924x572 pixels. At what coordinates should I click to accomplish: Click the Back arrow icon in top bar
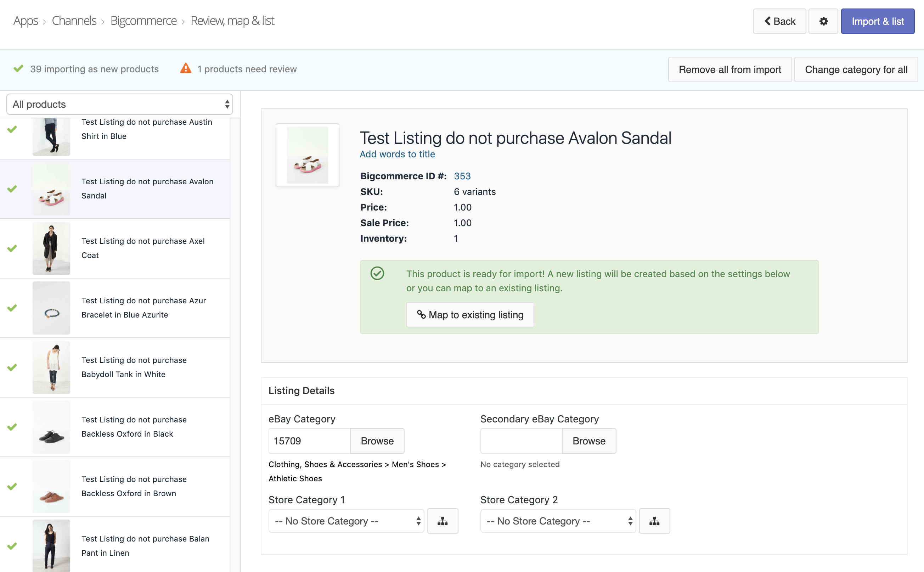[x=770, y=21]
